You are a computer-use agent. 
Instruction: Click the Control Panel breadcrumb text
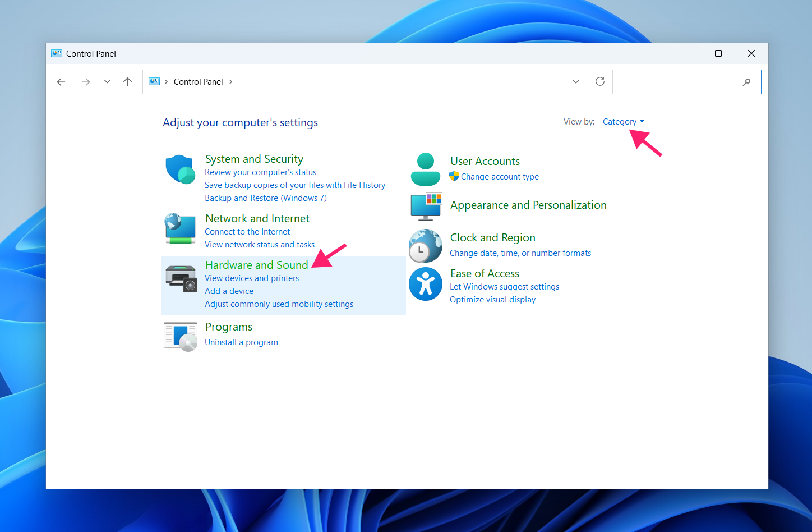pyautogui.click(x=199, y=82)
